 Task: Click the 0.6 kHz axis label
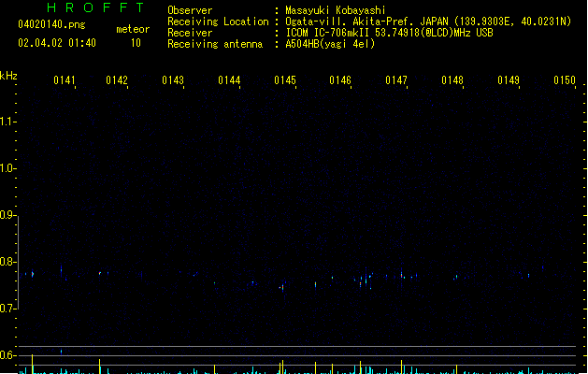[7, 355]
